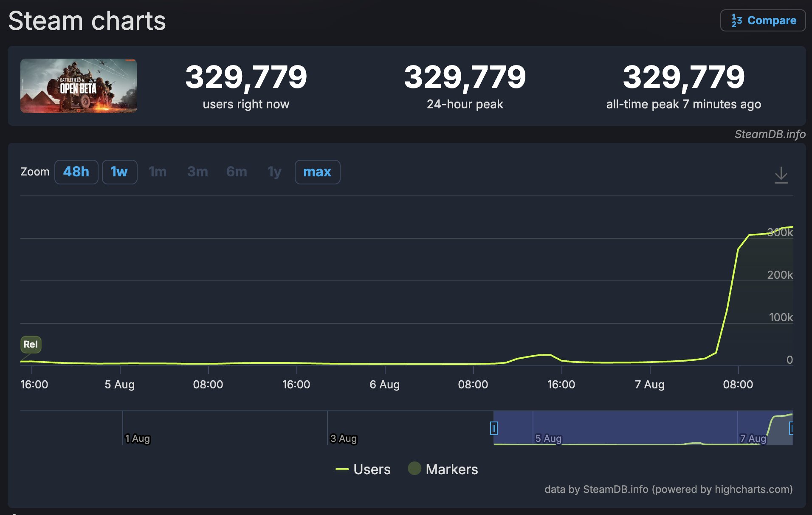Click the '200k' y-axis label
Viewport: 812px width, 515px height.
tap(780, 275)
